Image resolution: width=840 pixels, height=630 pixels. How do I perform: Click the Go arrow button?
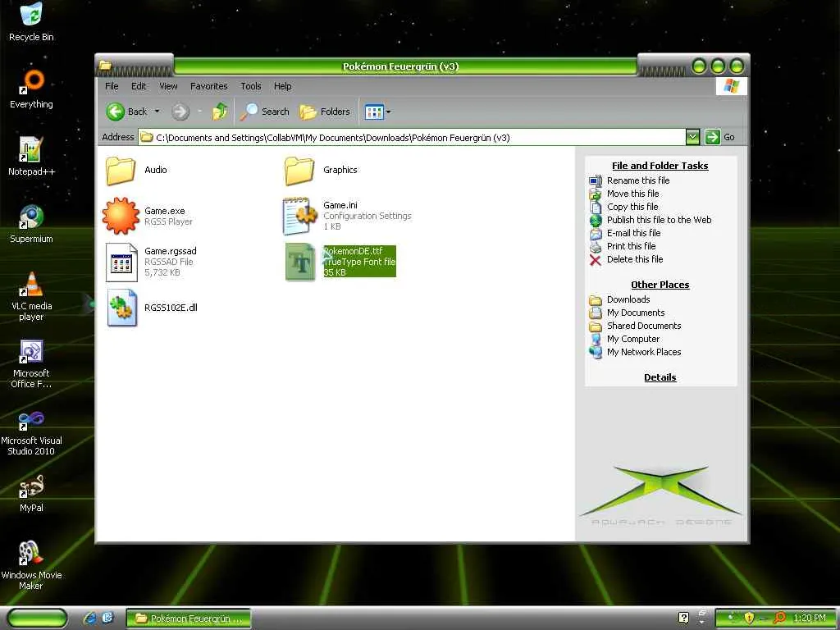(713, 137)
